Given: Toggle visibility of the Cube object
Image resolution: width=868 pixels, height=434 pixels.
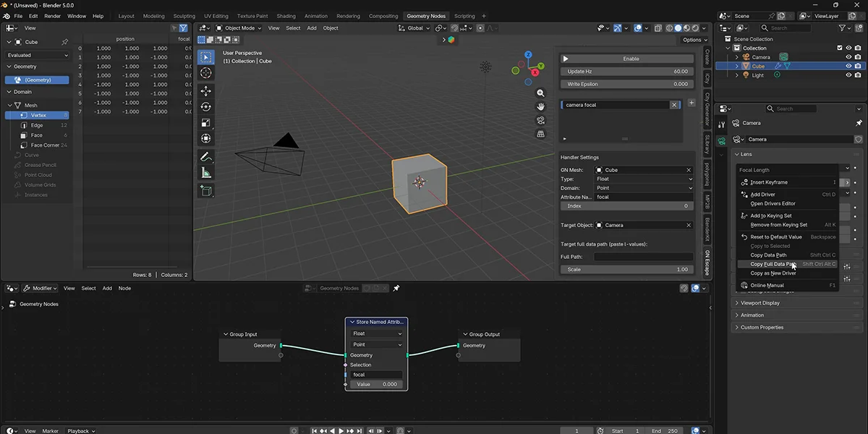Looking at the screenshot, I should pos(848,66).
